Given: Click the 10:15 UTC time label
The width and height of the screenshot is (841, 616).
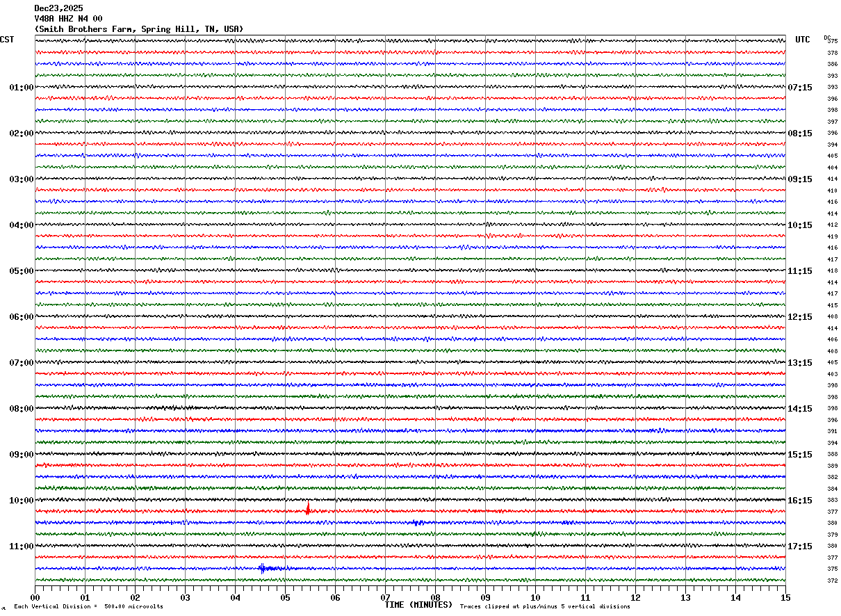Looking at the screenshot, I should [x=800, y=225].
